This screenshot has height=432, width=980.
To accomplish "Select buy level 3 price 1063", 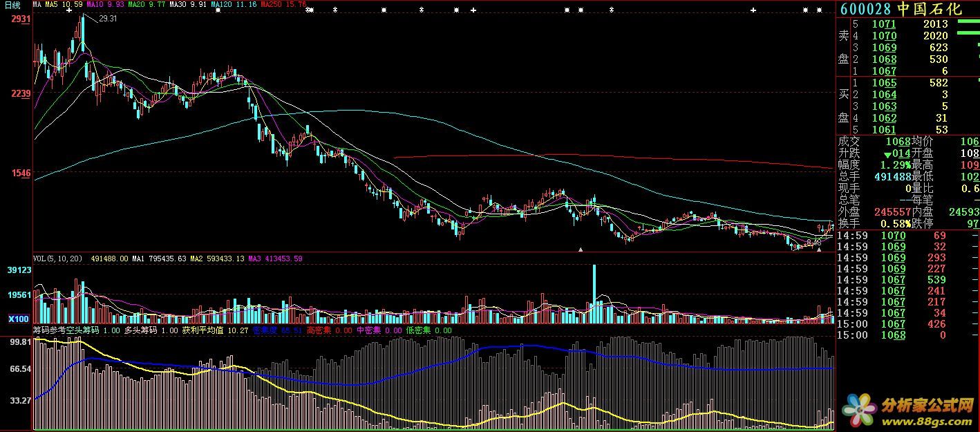I will (884, 106).
